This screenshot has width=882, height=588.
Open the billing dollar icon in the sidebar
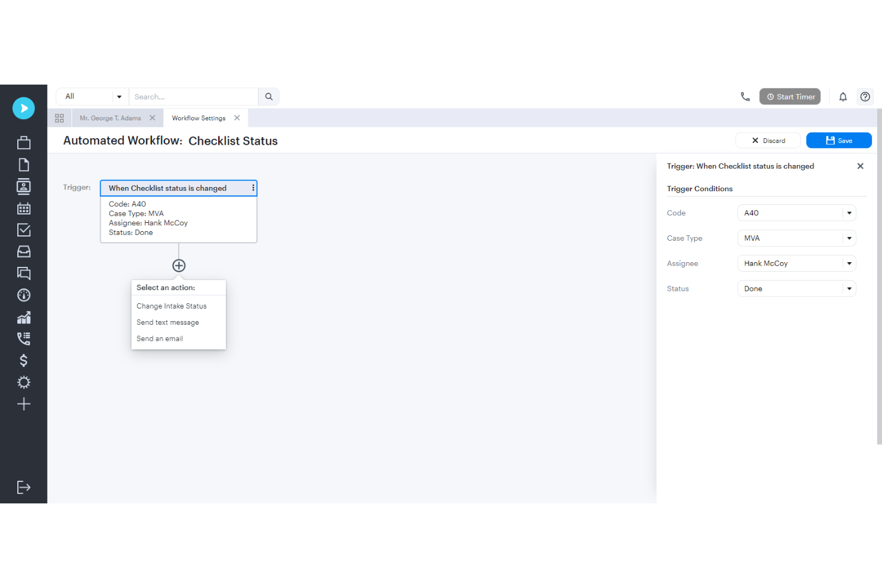coord(24,360)
